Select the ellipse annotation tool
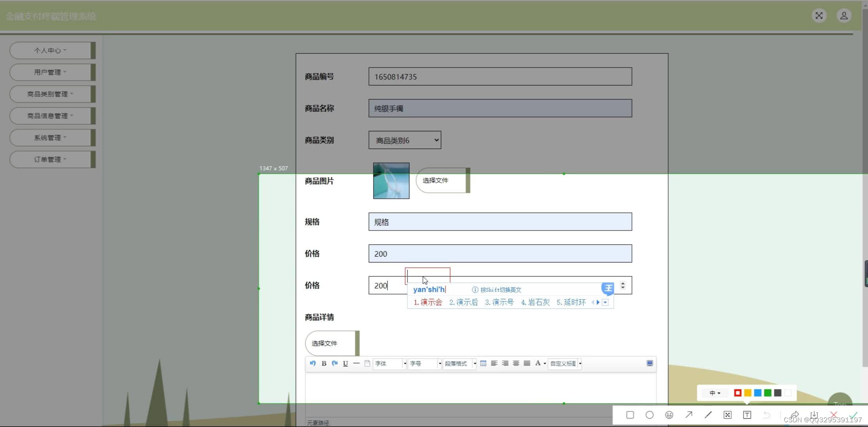The width and height of the screenshot is (868, 427). point(649,415)
